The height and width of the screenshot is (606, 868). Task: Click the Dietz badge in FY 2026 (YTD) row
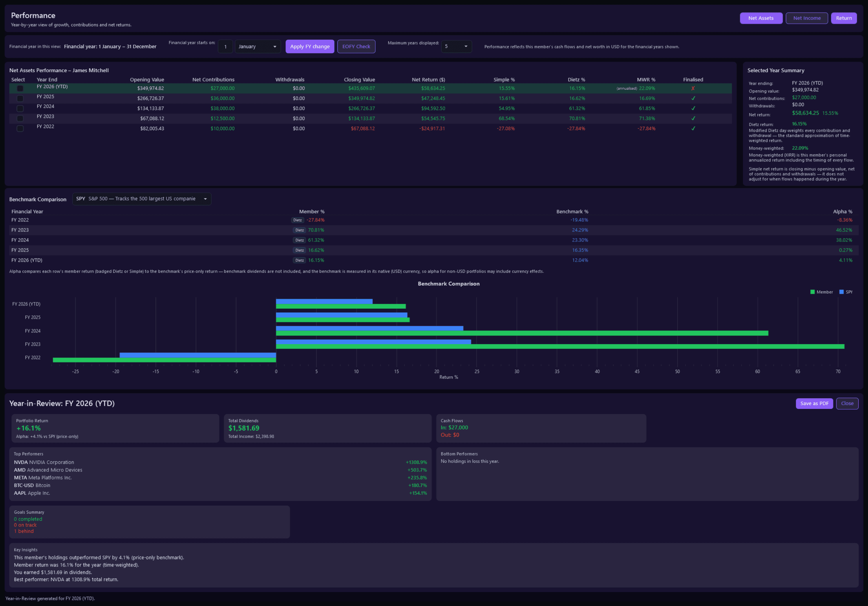click(x=299, y=260)
